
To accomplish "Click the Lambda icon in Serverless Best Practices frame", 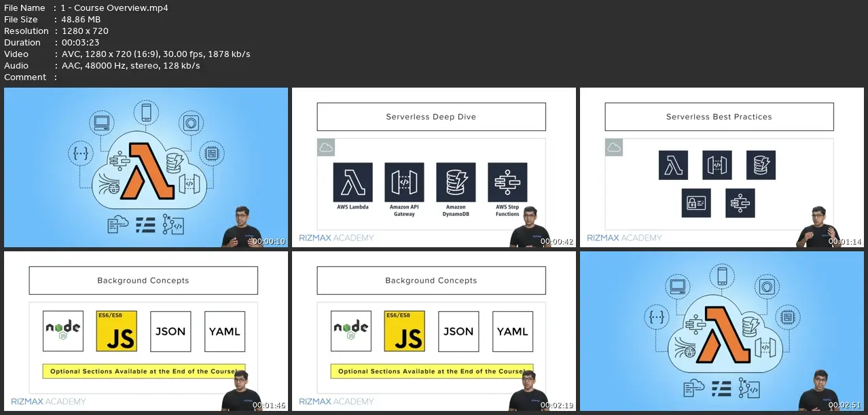I will [673, 165].
